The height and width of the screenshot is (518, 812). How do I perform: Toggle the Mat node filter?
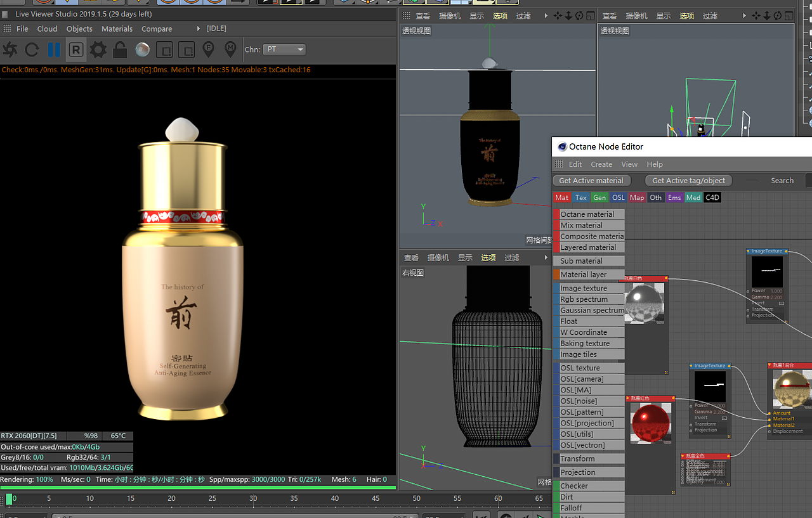point(562,198)
